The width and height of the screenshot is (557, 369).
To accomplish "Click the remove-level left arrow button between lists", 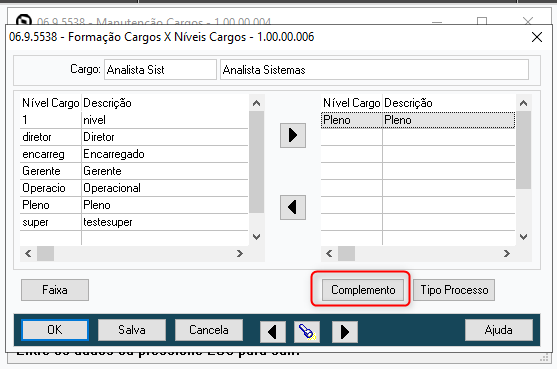I will click(293, 207).
